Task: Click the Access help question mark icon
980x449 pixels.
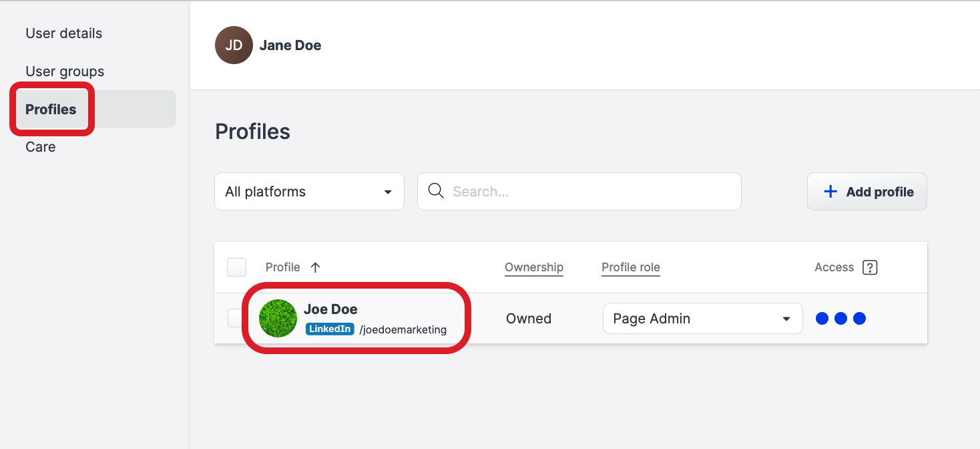Action: coord(870,267)
